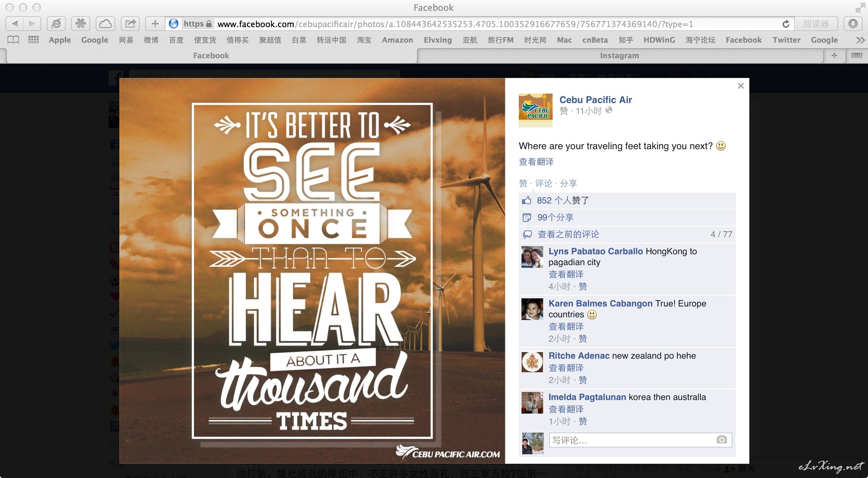Open Cebu Pacific Air page name link
This screenshot has height=478, width=868.
595,100
